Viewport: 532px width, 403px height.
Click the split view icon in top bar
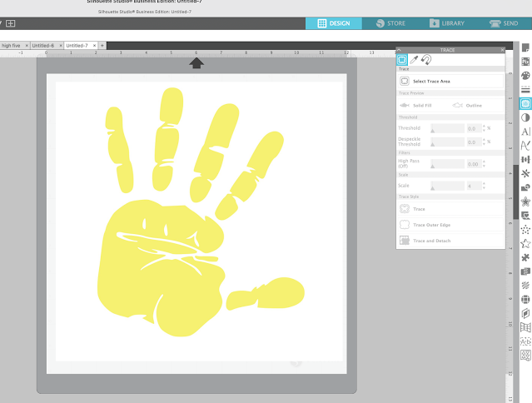tap(11, 23)
